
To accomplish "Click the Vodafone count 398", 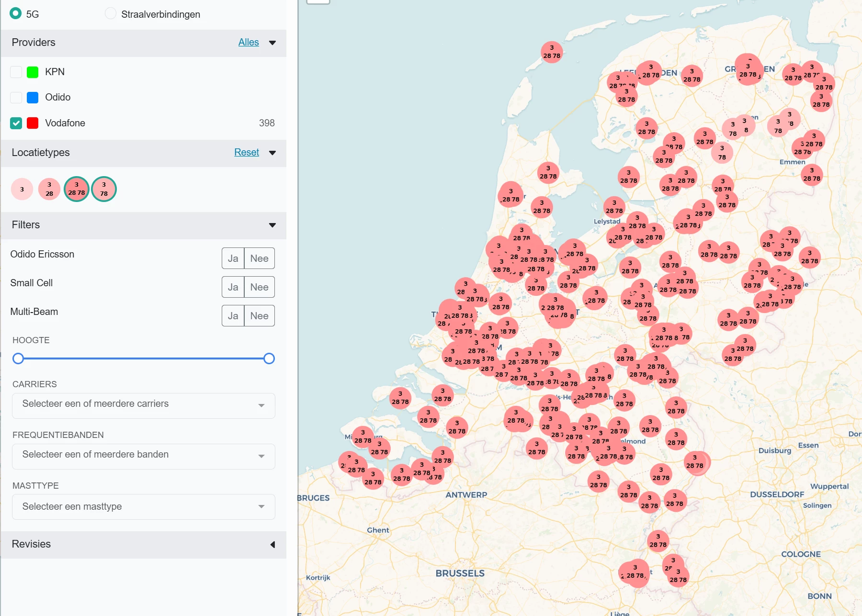I will (x=267, y=123).
